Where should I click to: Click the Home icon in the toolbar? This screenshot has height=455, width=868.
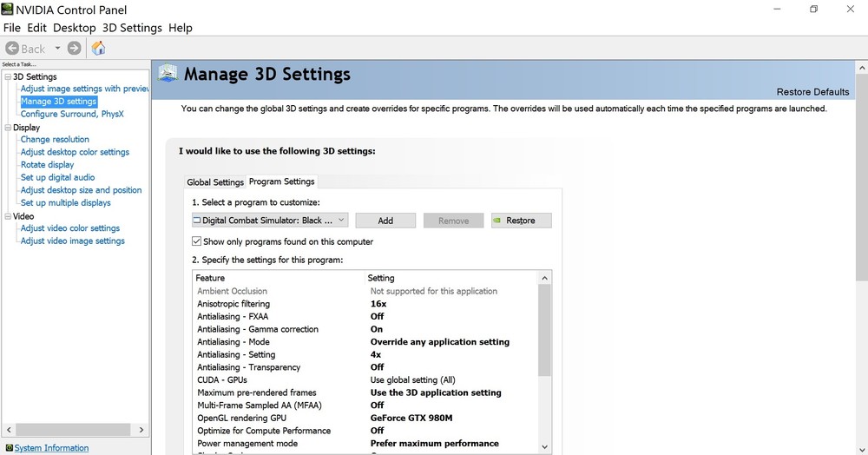click(x=98, y=49)
